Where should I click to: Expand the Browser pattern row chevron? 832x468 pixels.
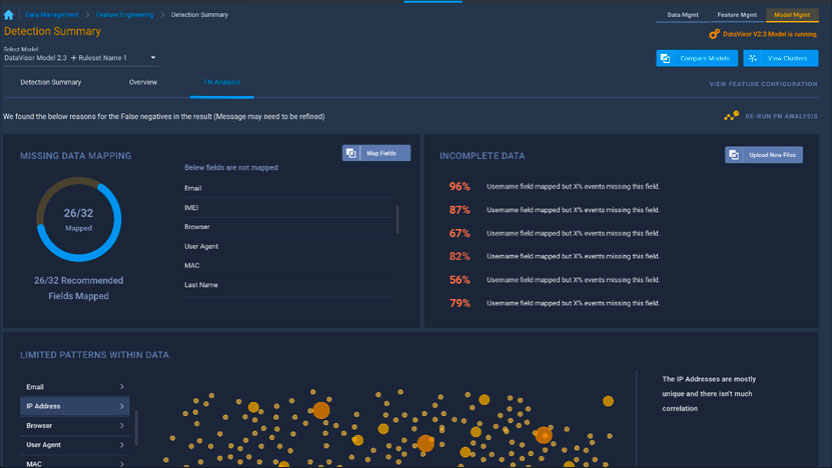122,426
